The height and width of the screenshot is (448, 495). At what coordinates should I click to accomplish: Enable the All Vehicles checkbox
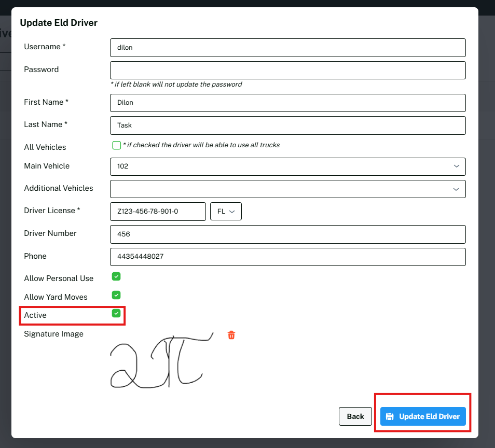coord(116,145)
